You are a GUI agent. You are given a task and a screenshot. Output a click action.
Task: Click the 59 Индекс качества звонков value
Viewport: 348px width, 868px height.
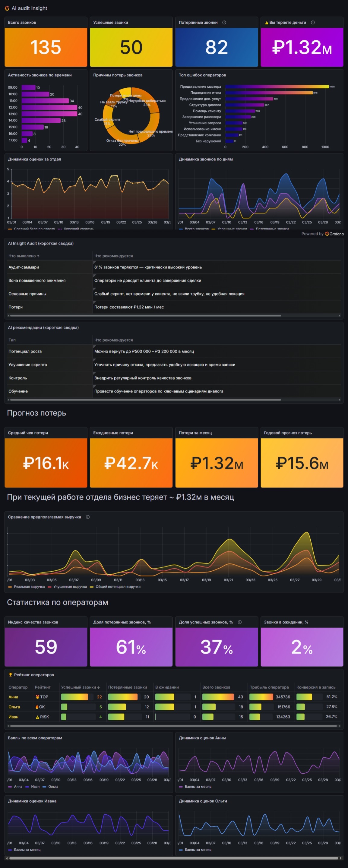pos(46,647)
